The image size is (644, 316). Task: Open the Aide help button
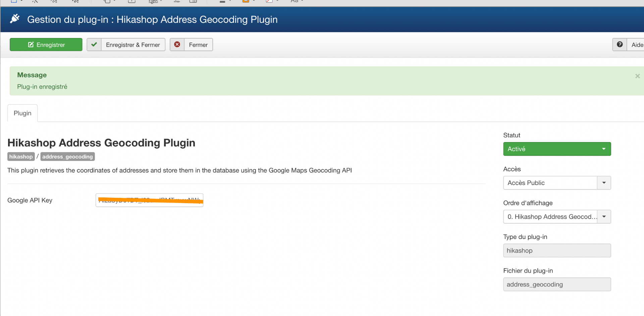tap(637, 45)
